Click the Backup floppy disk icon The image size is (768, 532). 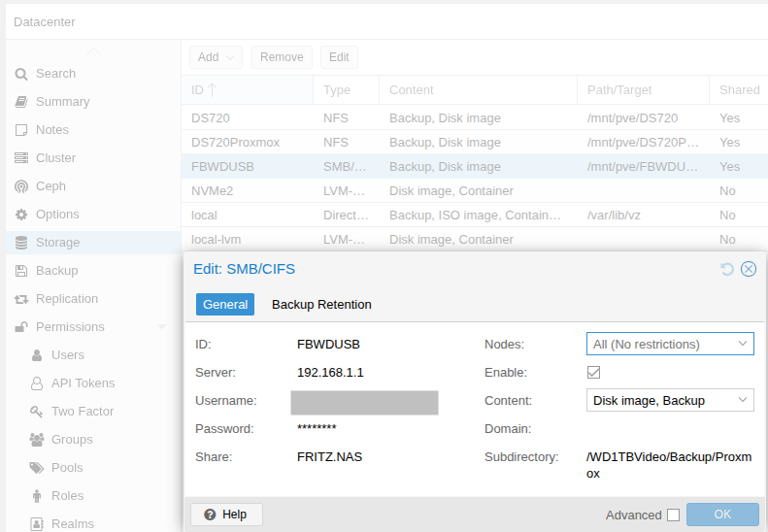point(21,271)
